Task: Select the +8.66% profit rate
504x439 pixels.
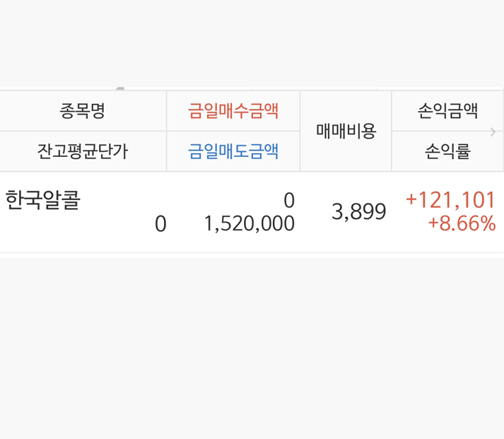Action: click(462, 224)
